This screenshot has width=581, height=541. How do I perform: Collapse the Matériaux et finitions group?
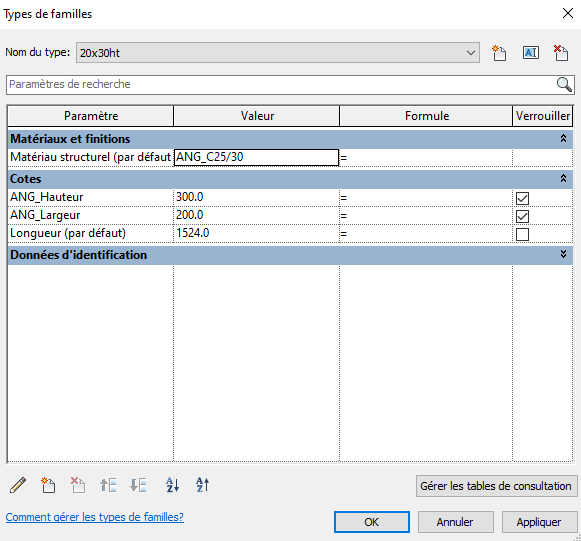(563, 139)
